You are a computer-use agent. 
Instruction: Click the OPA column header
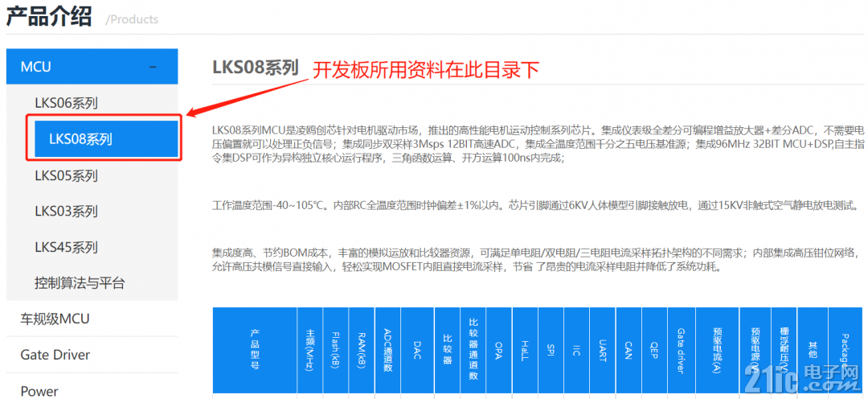tap(499, 350)
